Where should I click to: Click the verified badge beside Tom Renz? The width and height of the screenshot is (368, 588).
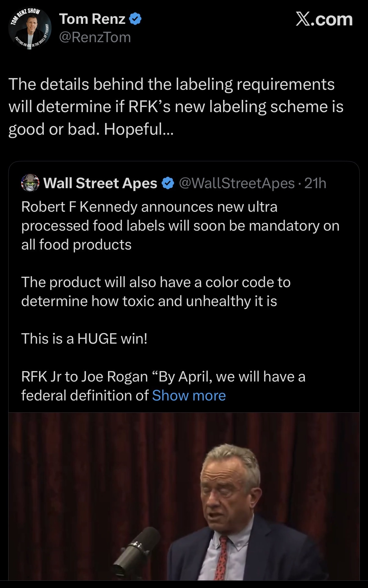pos(135,19)
